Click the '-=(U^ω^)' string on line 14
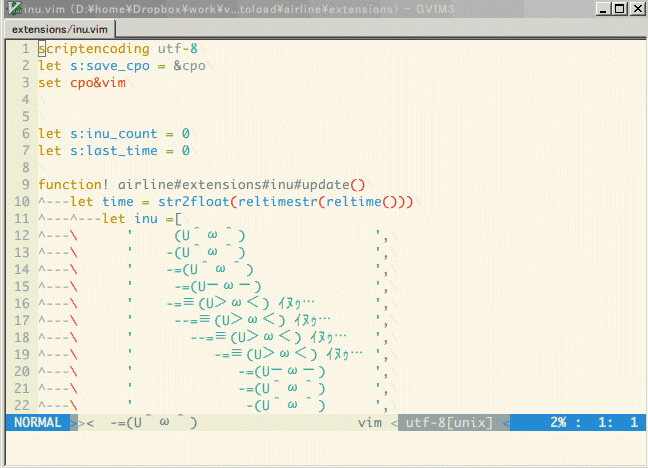 pyautogui.click(x=210, y=269)
